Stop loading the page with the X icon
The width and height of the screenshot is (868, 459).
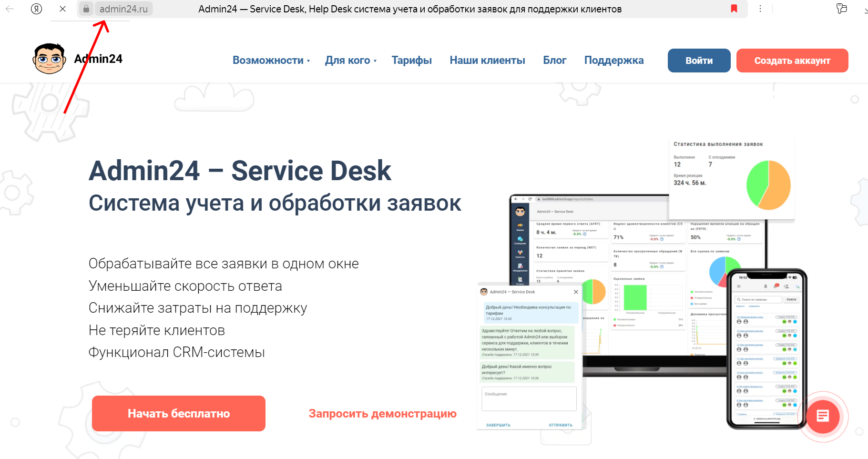click(x=62, y=9)
